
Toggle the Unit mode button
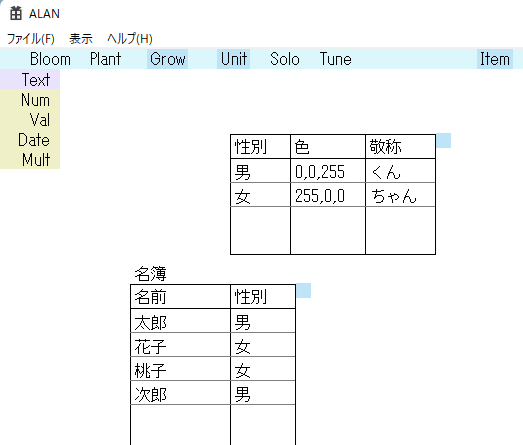tap(233, 59)
